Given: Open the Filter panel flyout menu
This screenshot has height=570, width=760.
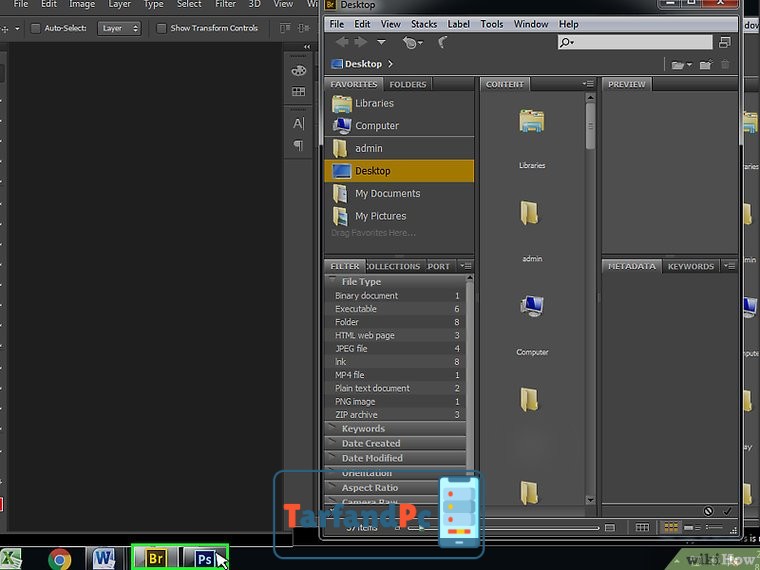Looking at the screenshot, I should (466, 266).
